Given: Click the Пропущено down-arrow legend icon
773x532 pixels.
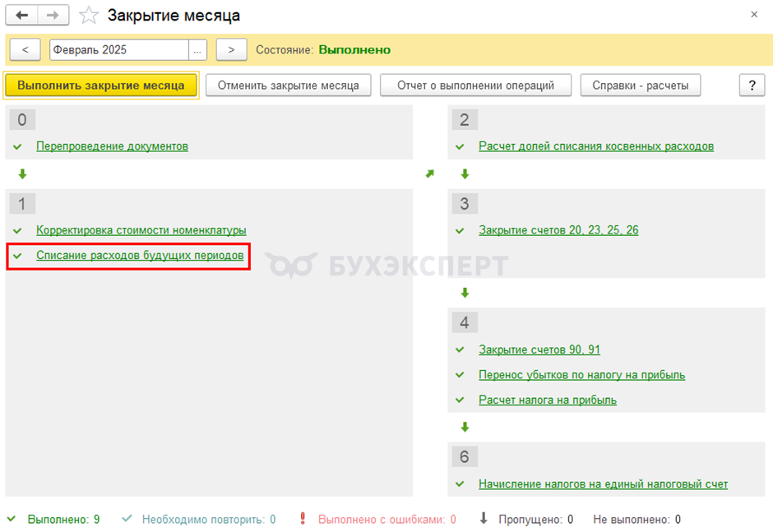Looking at the screenshot, I should 484,518.
